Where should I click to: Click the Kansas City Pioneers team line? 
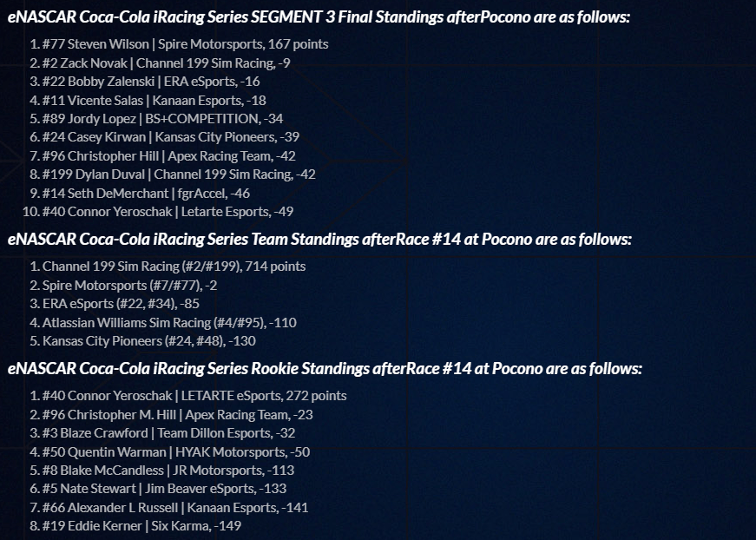(149, 341)
